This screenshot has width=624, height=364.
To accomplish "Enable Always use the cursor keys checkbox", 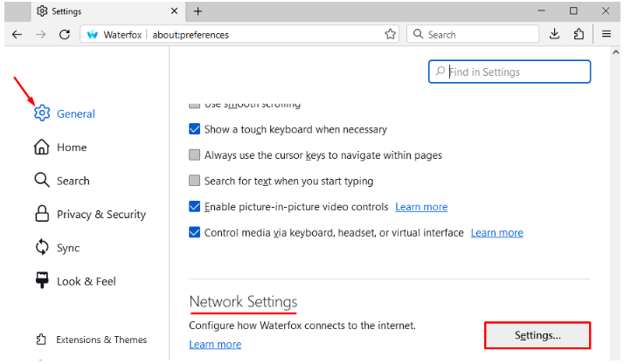I will 195,155.
